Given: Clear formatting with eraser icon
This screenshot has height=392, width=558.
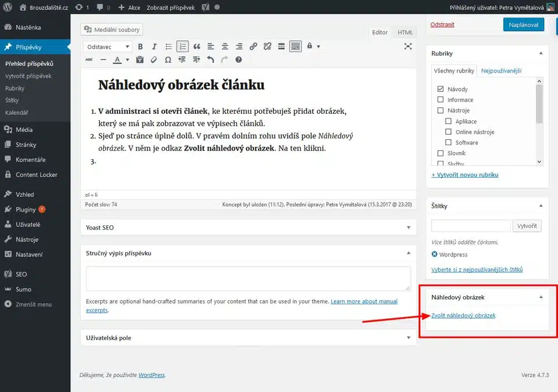Looking at the screenshot, I should click(153, 60).
